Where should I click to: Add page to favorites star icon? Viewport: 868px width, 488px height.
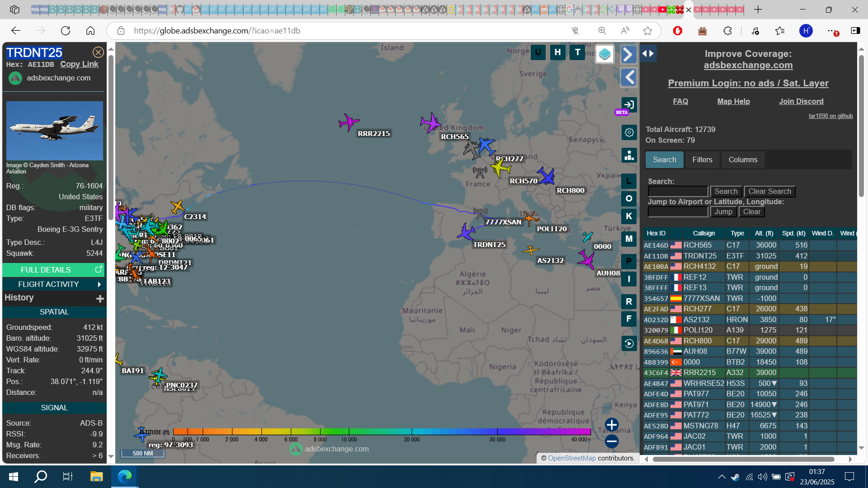click(647, 31)
